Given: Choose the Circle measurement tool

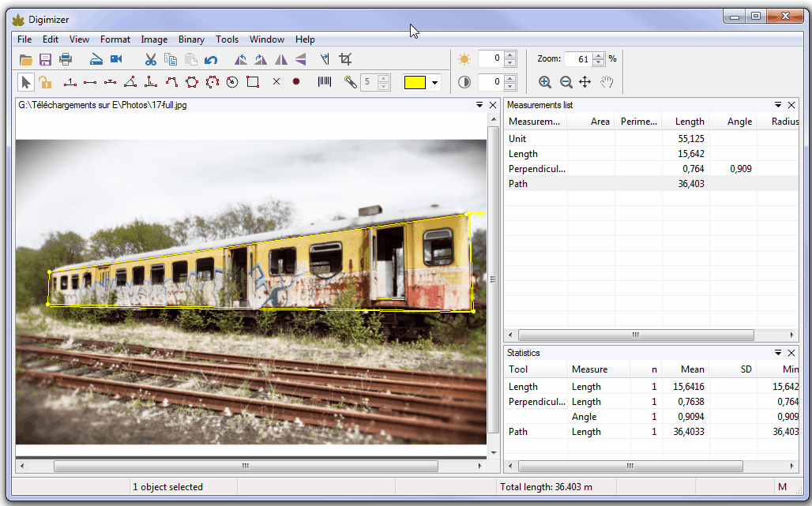Looking at the screenshot, I should click(x=232, y=81).
